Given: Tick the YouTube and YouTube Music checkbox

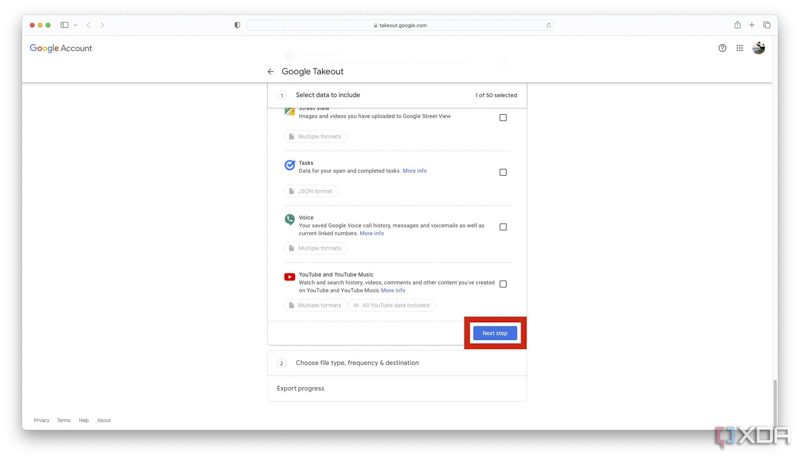Looking at the screenshot, I should point(503,284).
